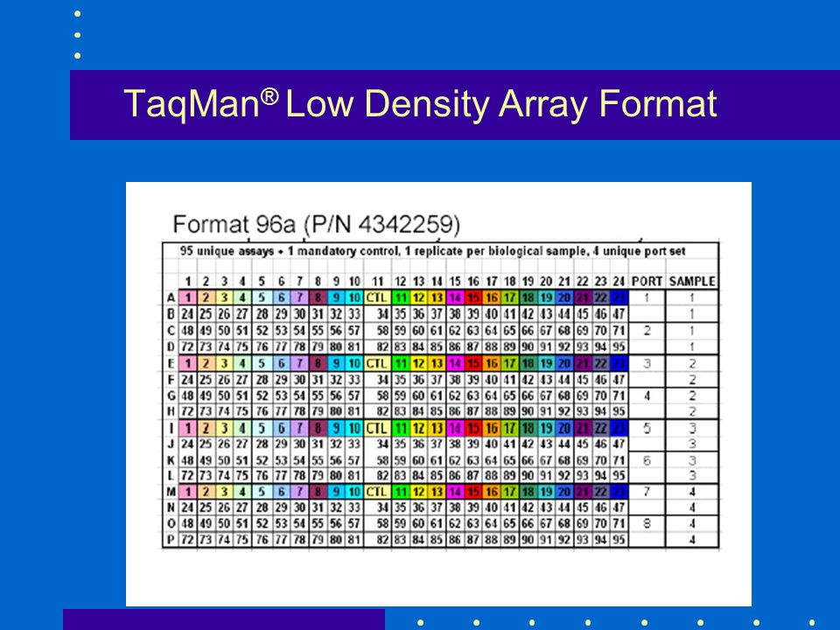Select cell 52 in row O
840x630 pixels.
tap(262, 523)
